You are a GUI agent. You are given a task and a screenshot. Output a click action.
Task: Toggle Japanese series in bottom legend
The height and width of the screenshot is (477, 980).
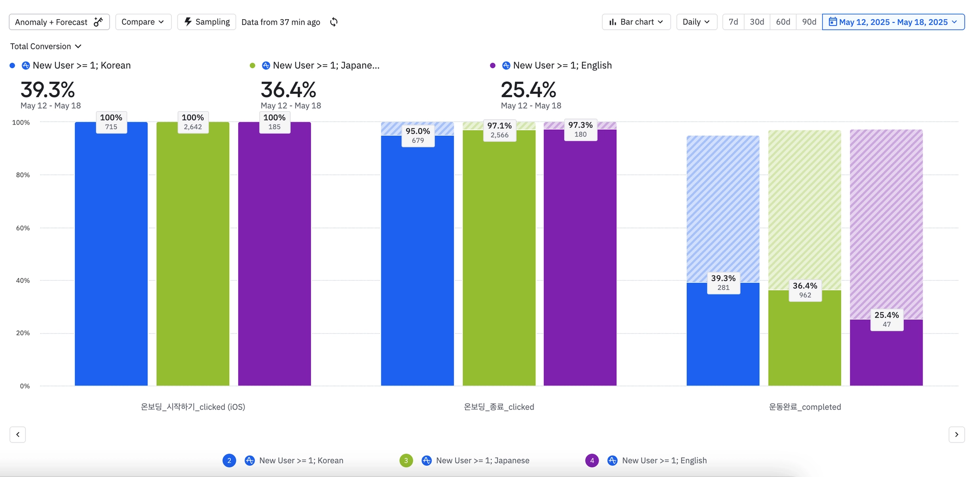click(482, 461)
